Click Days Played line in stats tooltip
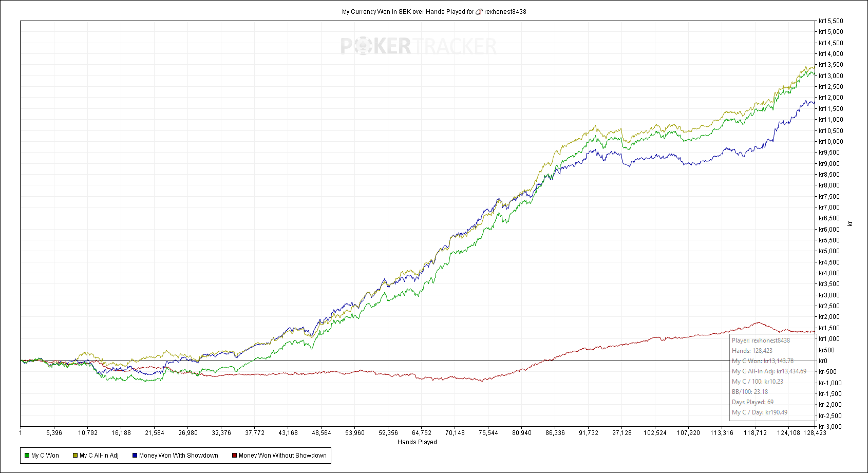The width and height of the screenshot is (868, 473). (752, 402)
